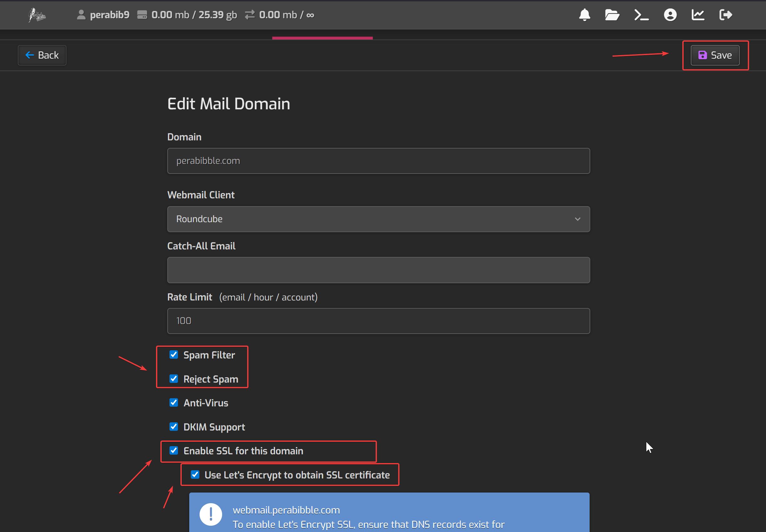Screen dimensions: 766x532
Task: Click the Save button
Action: 715,55
